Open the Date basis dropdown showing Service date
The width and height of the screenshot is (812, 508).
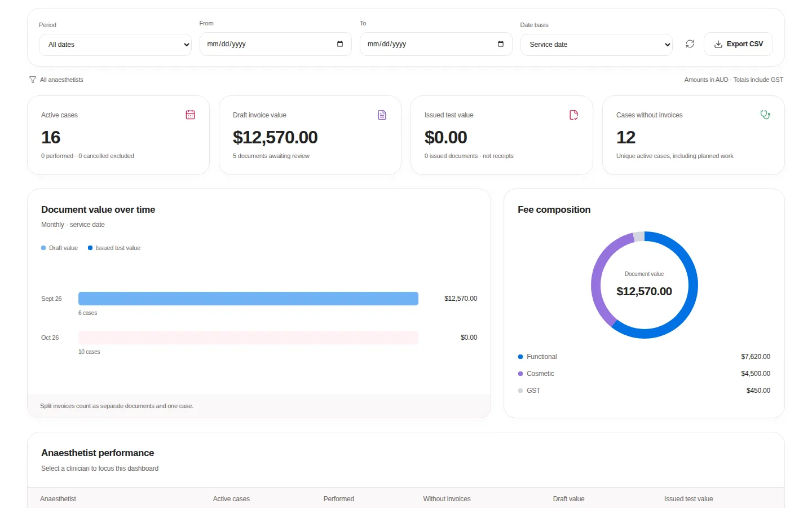(597, 45)
